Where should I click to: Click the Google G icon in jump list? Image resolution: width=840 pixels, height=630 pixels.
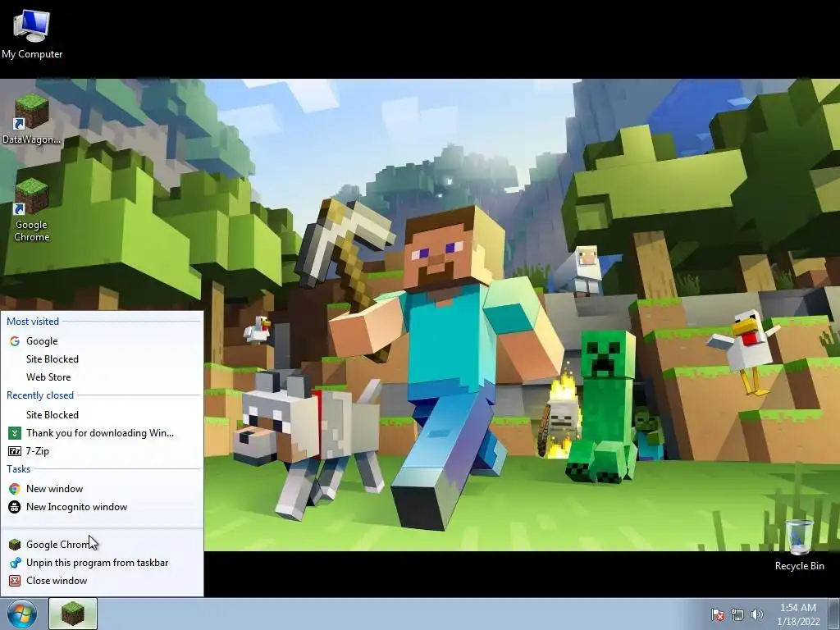click(15, 341)
